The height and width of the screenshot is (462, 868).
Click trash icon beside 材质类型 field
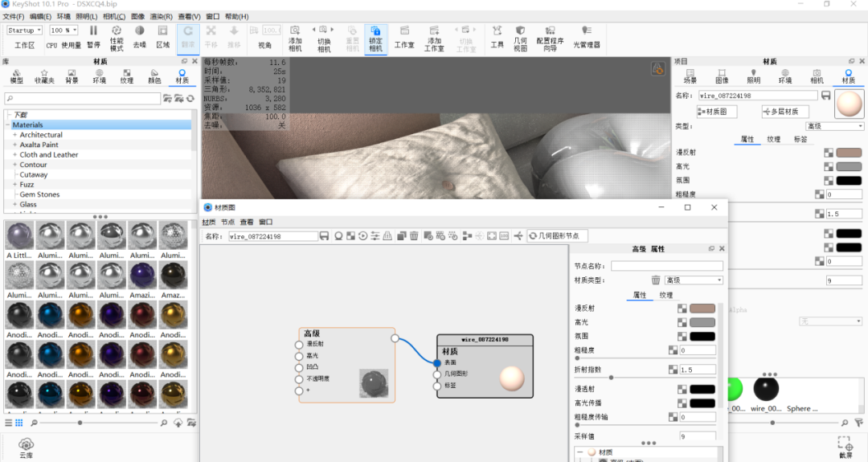pos(656,280)
